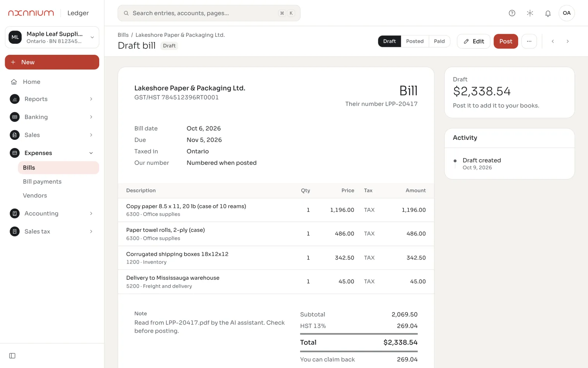This screenshot has width=588, height=368.
Task: Click the New button
Action: point(52,62)
